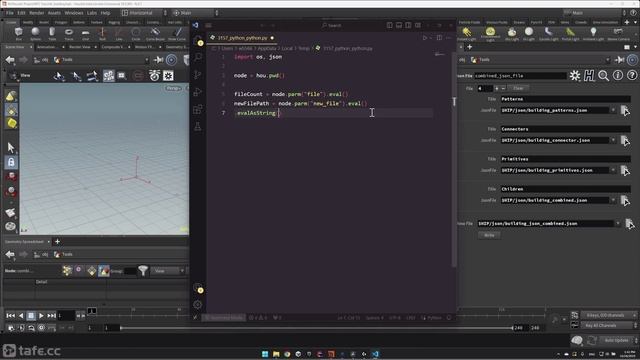The width and height of the screenshot is (640, 360).
Task: Open the Horizontal desktop layout dropdown
Action: coord(144,13)
